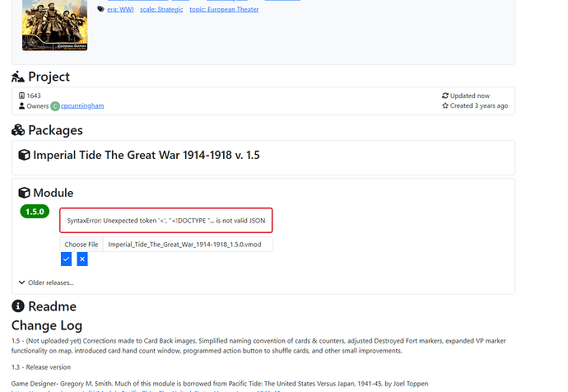Click the tags icon beside era: WWI

point(100,9)
